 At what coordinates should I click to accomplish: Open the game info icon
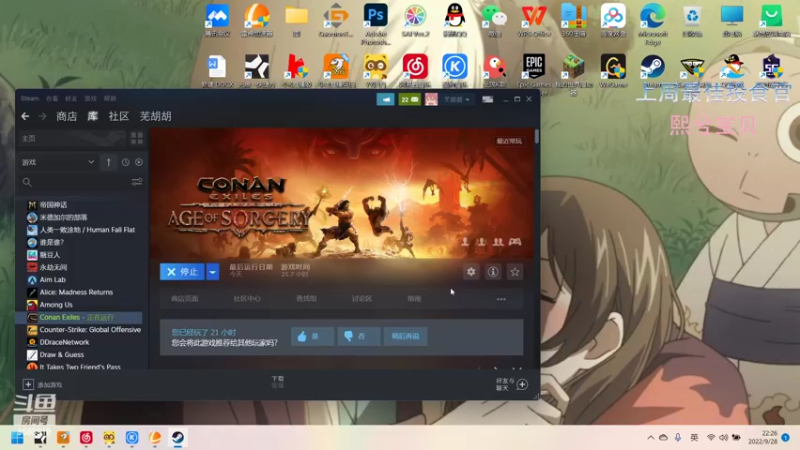(493, 272)
